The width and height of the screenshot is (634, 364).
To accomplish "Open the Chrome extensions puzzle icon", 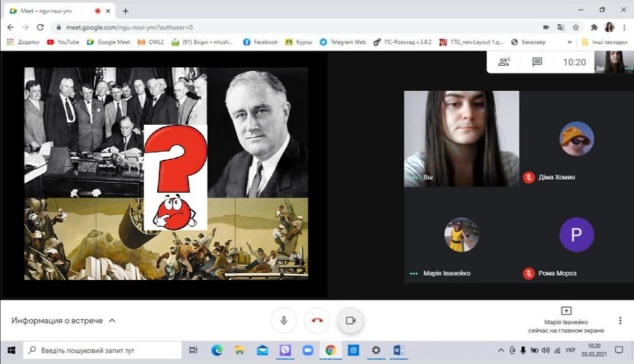I will [x=594, y=27].
